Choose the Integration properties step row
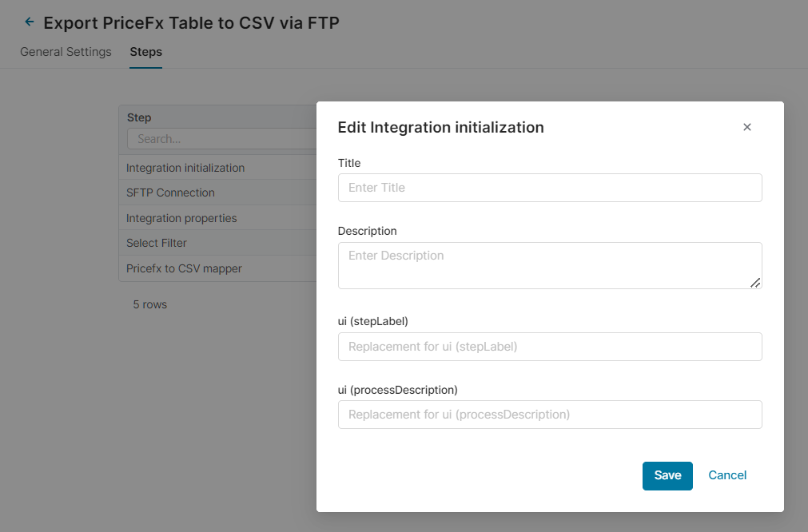The width and height of the screenshot is (808, 532). (181, 218)
